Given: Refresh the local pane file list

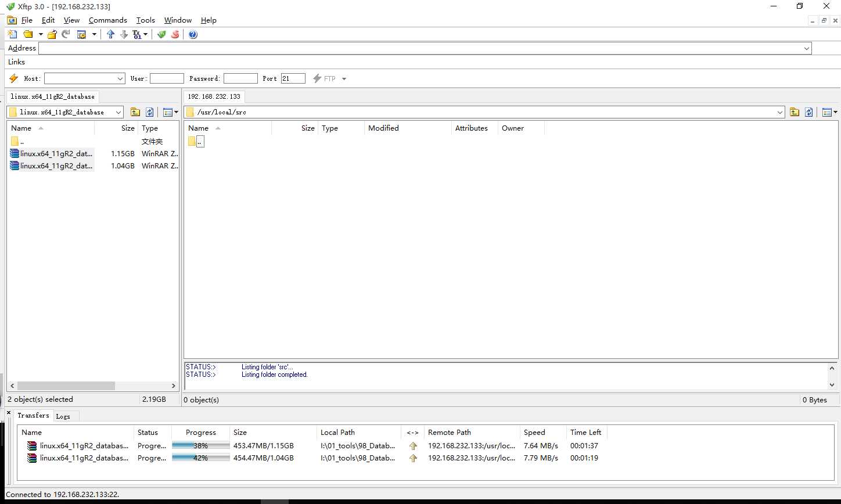Looking at the screenshot, I should click(149, 112).
